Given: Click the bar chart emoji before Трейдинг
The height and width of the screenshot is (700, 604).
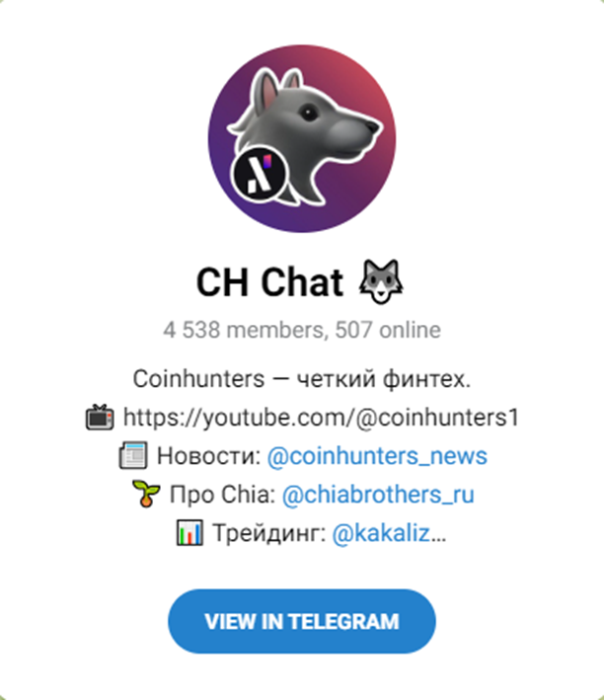Looking at the screenshot, I should point(189,532).
